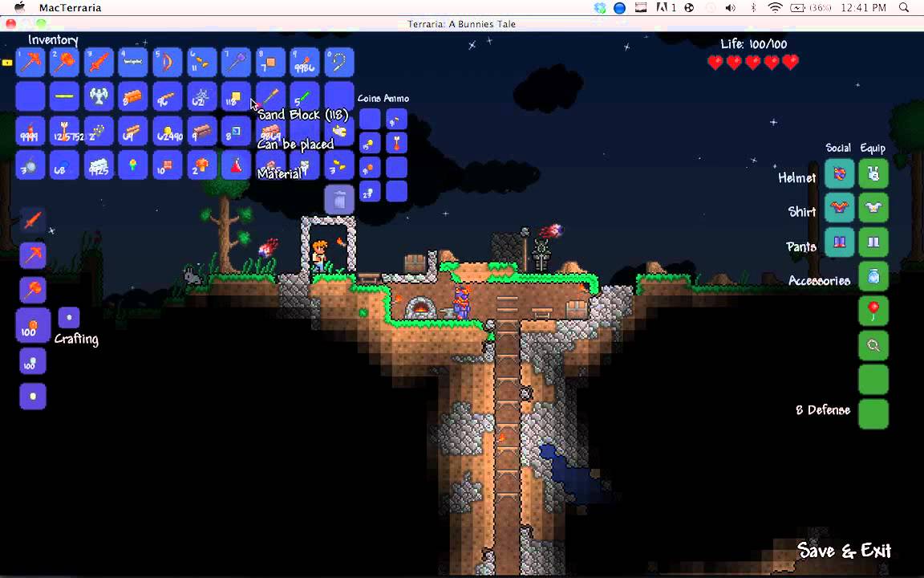Image resolution: width=924 pixels, height=578 pixels.
Task: Click the Equip pants armor slot
Action: click(x=873, y=242)
